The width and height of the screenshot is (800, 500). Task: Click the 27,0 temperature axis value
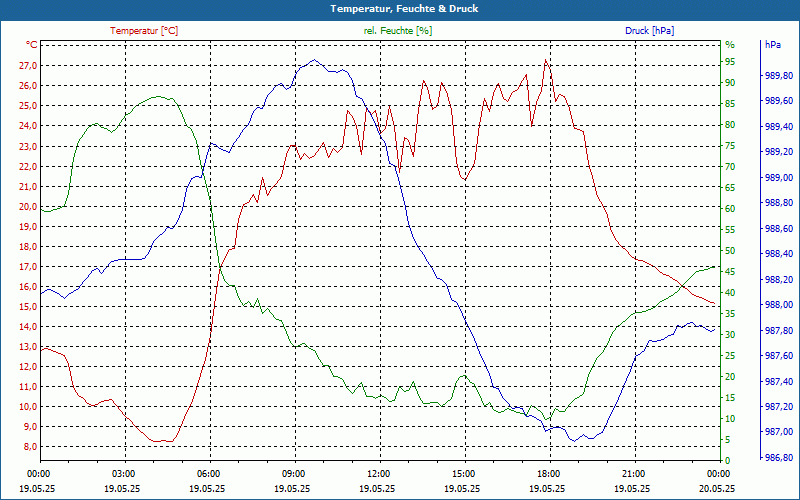click(x=28, y=65)
